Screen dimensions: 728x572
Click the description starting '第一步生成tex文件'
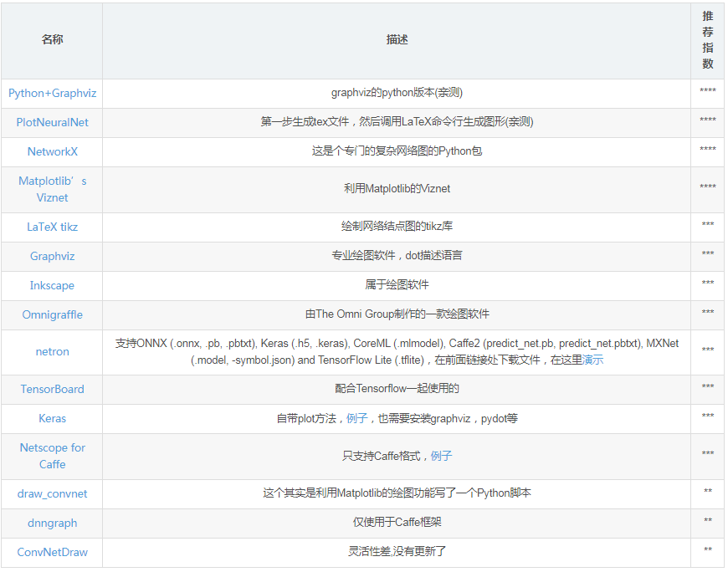397,122
